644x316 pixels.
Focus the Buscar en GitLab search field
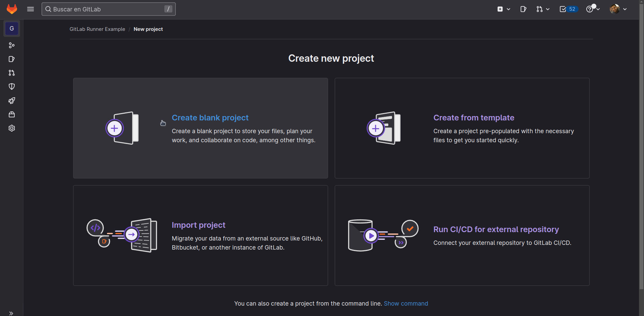pos(108,9)
